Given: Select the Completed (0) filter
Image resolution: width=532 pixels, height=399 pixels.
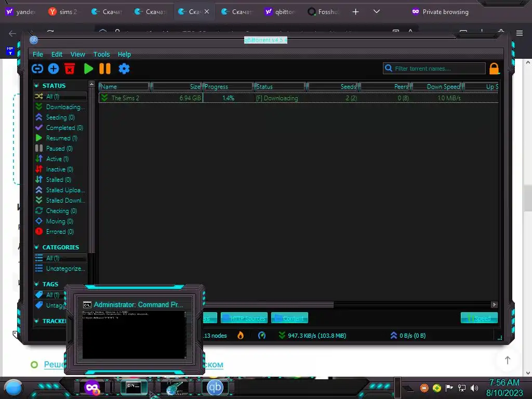Looking at the screenshot, I should pyautogui.click(x=60, y=128).
